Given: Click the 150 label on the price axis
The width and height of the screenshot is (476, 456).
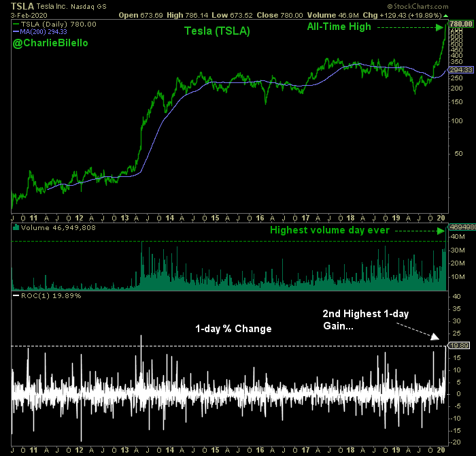Looking at the screenshot, I should [457, 102].
